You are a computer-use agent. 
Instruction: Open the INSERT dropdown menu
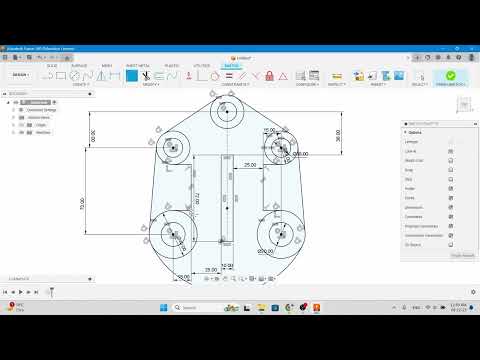coord(378,85)
